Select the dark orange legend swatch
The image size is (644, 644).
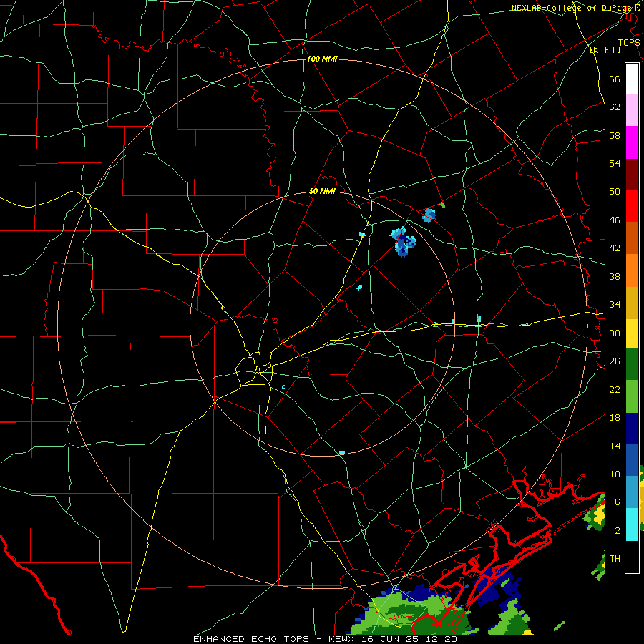pos(632,238)
